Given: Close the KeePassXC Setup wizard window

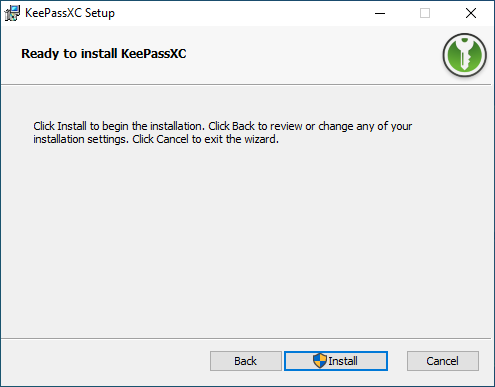Looking at the screenshot, I should pyautogui.click(x=471, y=13).
